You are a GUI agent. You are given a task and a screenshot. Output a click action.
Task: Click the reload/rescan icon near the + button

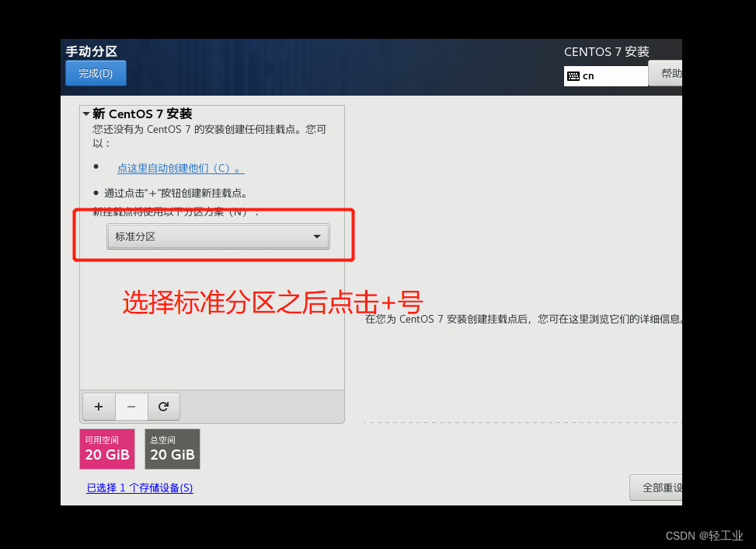[x=163, y=406]
